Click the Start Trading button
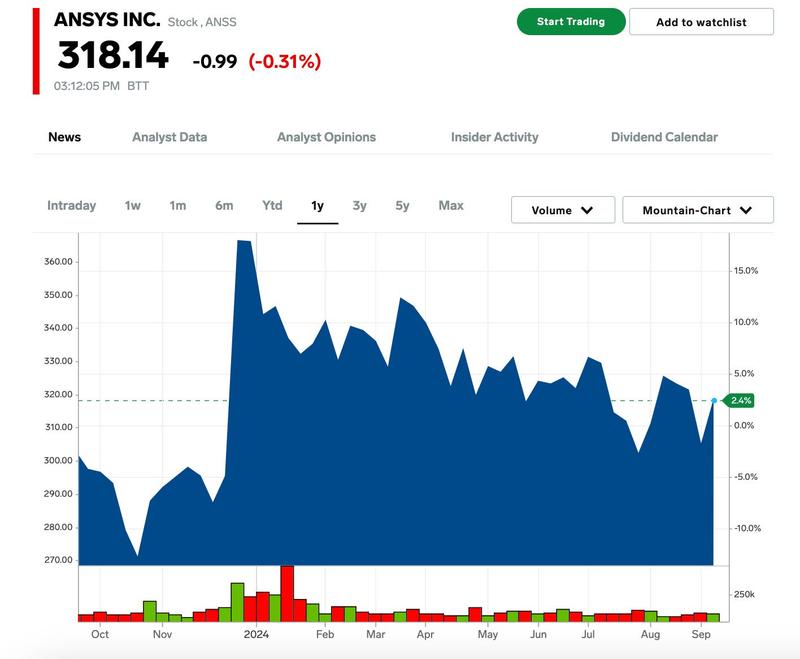Screen dimensions: 800x659 [x=571, y=22]
